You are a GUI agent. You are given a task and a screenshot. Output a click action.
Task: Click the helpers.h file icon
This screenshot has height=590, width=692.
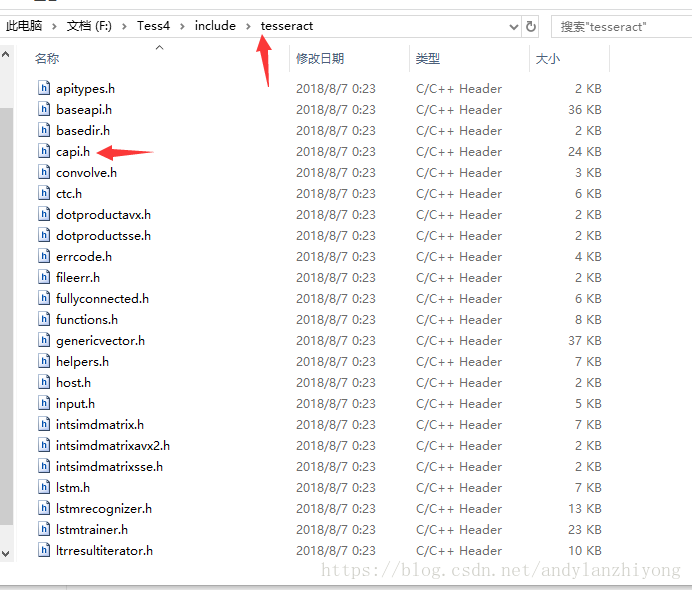pos(44,361)
